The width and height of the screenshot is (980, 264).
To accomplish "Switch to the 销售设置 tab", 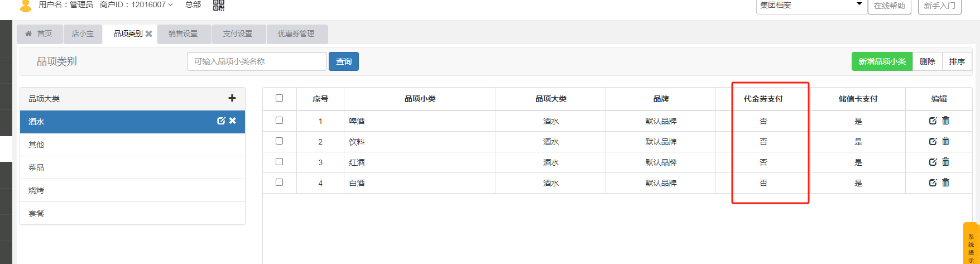I will coord(183,34).
